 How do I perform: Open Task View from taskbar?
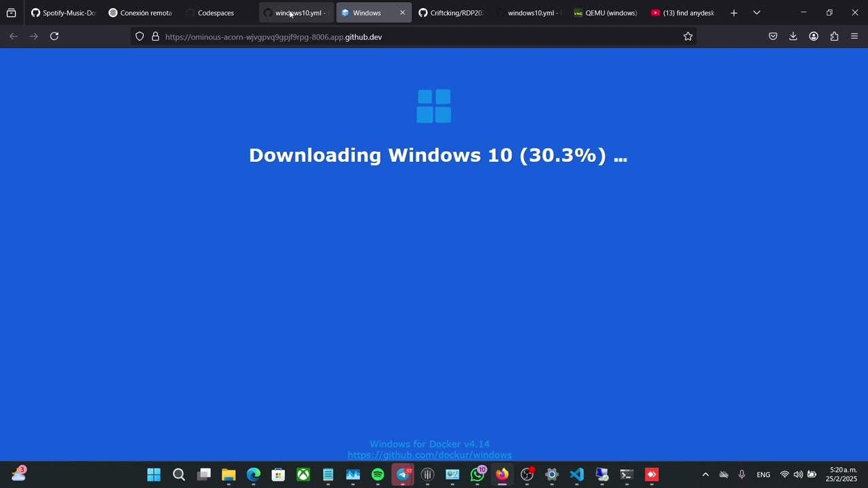click(x=203, y=474)
